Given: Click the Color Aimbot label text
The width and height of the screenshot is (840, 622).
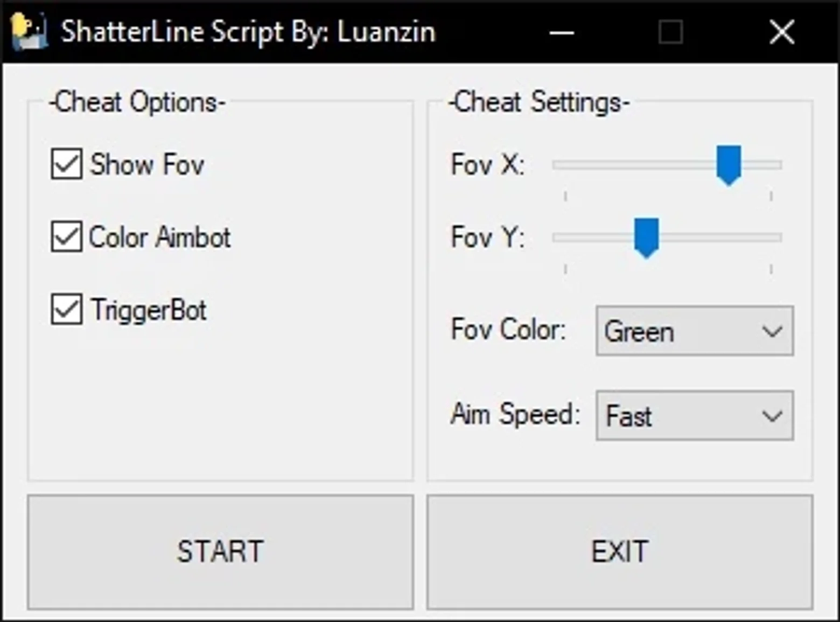Looking at the screenshot, I should [x=160, y=237].
